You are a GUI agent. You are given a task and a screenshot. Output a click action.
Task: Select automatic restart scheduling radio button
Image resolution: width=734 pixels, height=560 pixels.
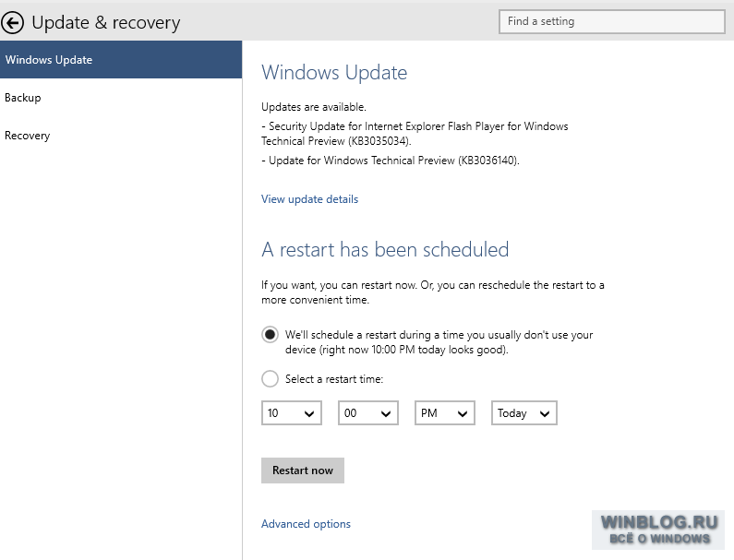(x=270, y=335)
